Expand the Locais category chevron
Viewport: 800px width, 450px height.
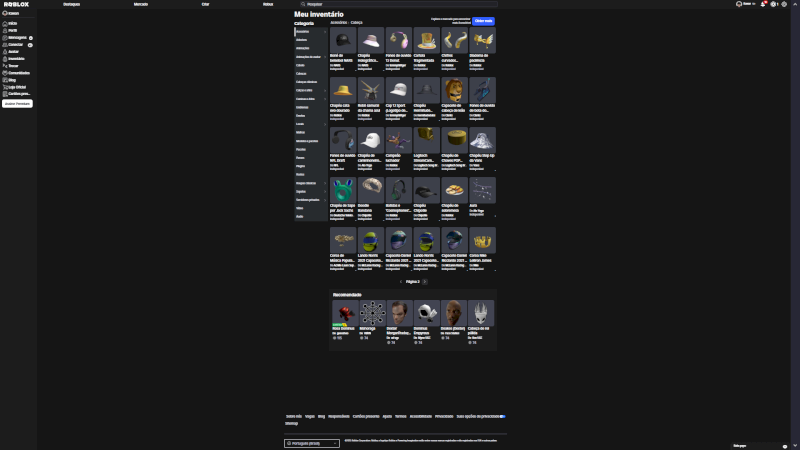pos(325,124)
